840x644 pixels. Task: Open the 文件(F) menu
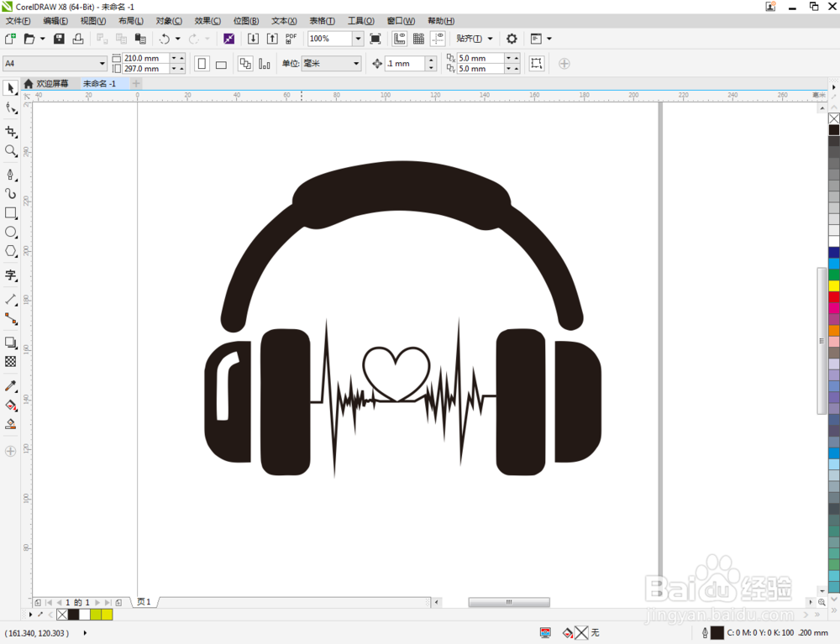pyautogui.click(x=18, y=21)
